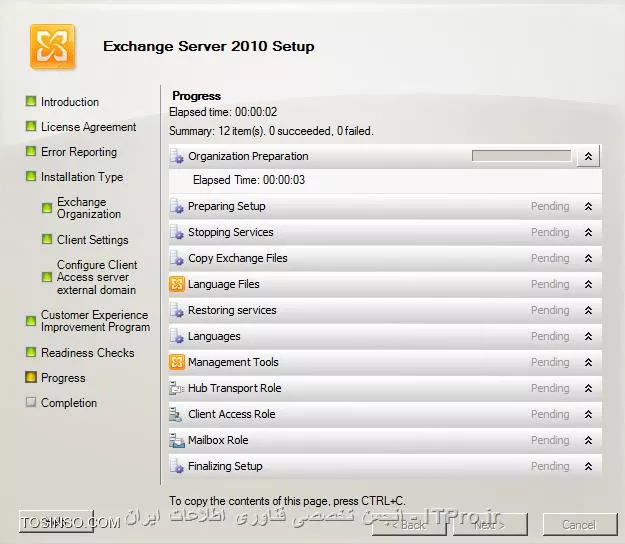Click the Pending status for Preparing Setup
The image size is (625, 544).
(550, 206)
